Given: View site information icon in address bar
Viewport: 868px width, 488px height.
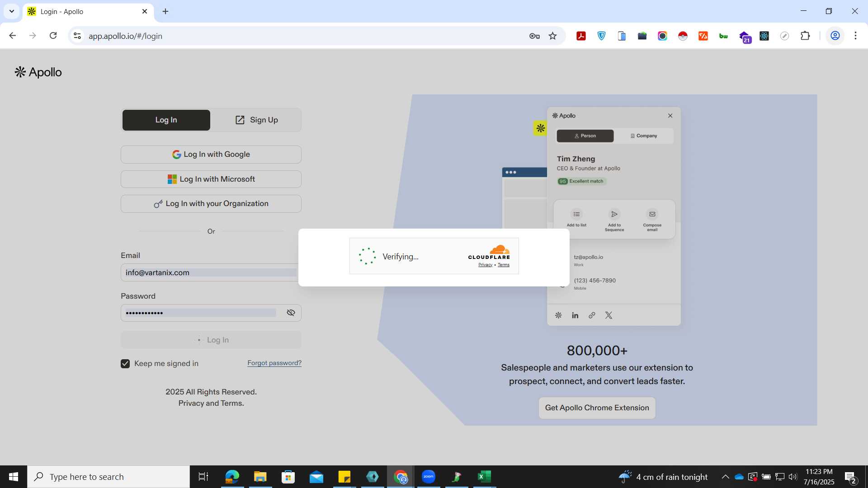Looking at the screenshot, I should 77,36.
